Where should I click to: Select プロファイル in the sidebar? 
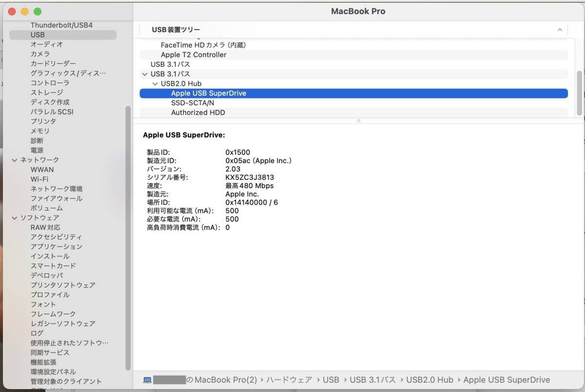coord(50,295)
